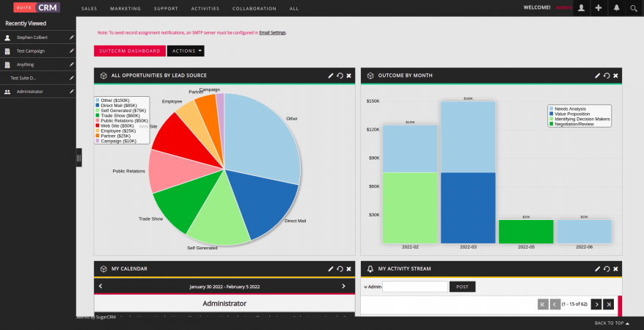Open Test Suite D... in Recently Viewed
Image resolution: width=644 pixels, height=330 pixels.
pyautogui.click(x=23, y=78)
